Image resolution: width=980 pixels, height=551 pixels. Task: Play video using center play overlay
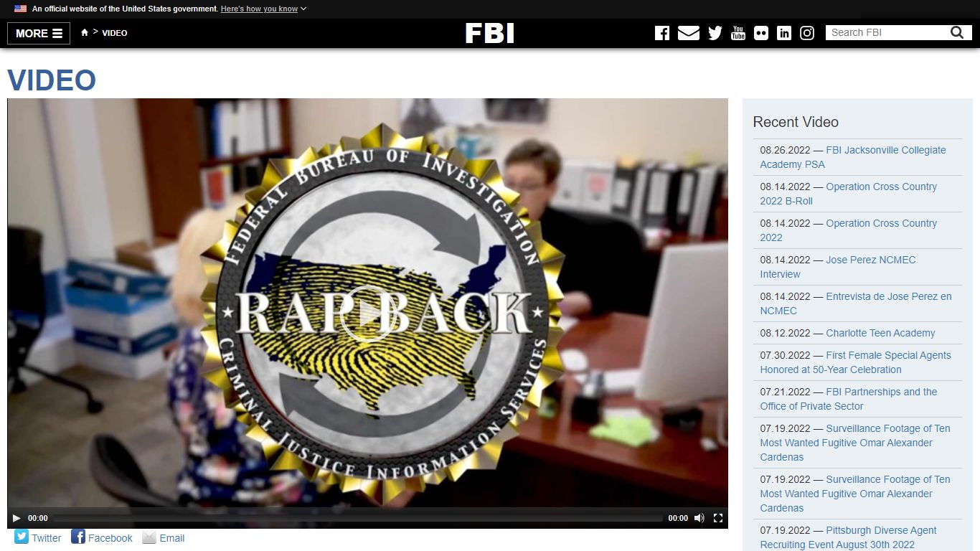(x=367, y=314)
